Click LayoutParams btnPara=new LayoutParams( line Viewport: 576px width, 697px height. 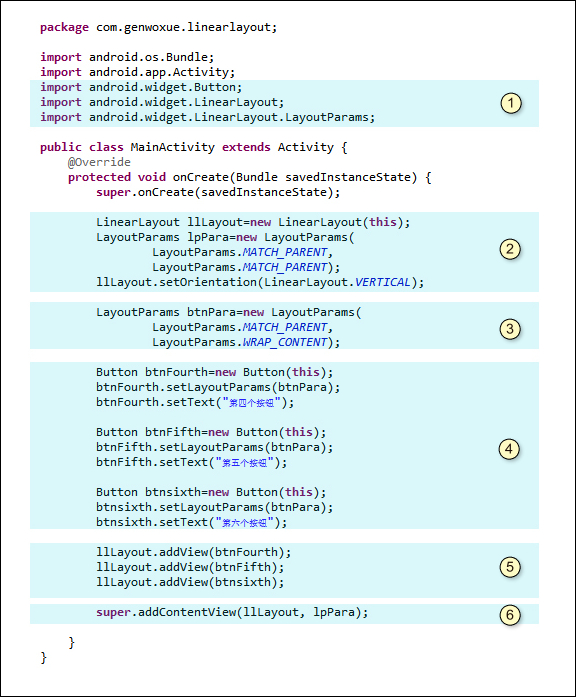coord(228,312)
